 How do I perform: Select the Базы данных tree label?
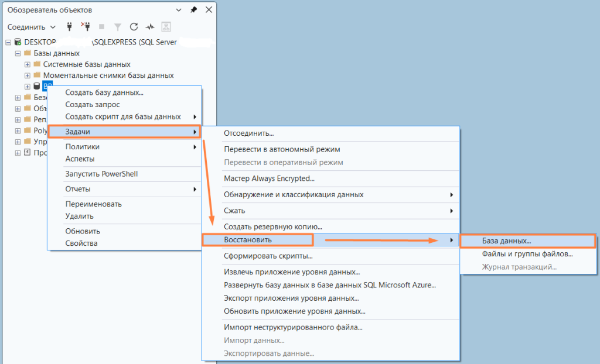pyautogui.click(x=57, y=53)
